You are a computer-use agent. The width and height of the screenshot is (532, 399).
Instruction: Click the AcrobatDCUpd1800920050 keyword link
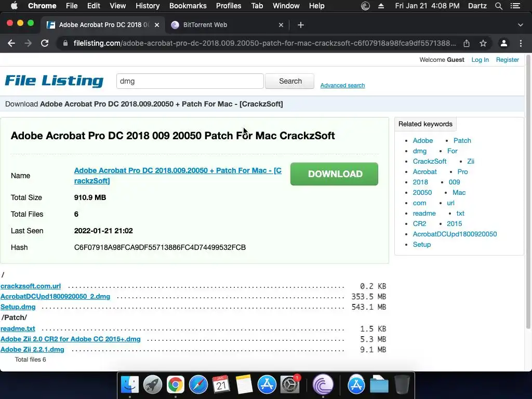click(455, 234)
